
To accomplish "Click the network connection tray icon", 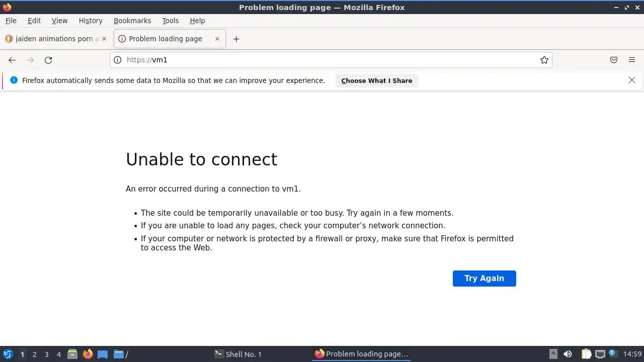I will click(x=600, y=354).
